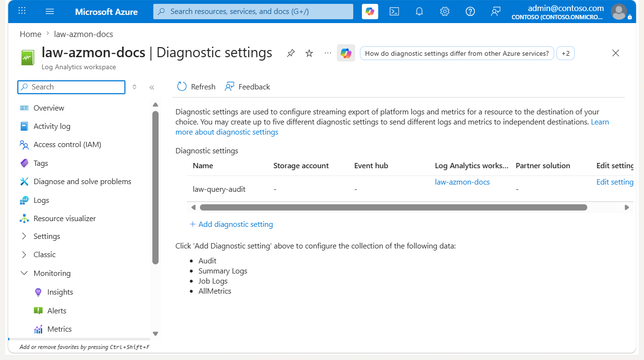This screenshot has width=644, height=360.
Task: Add resource to favorites with star
Action: 310,53
